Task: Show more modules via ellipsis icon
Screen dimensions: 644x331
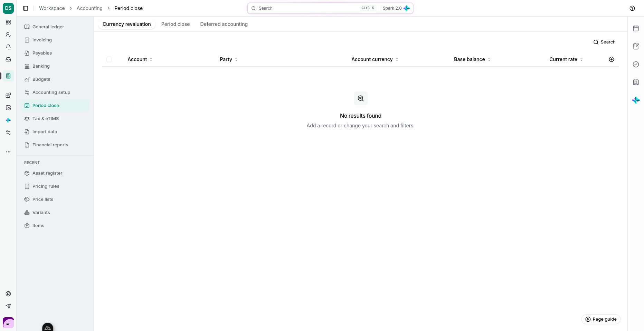Action: click(8, 152)
